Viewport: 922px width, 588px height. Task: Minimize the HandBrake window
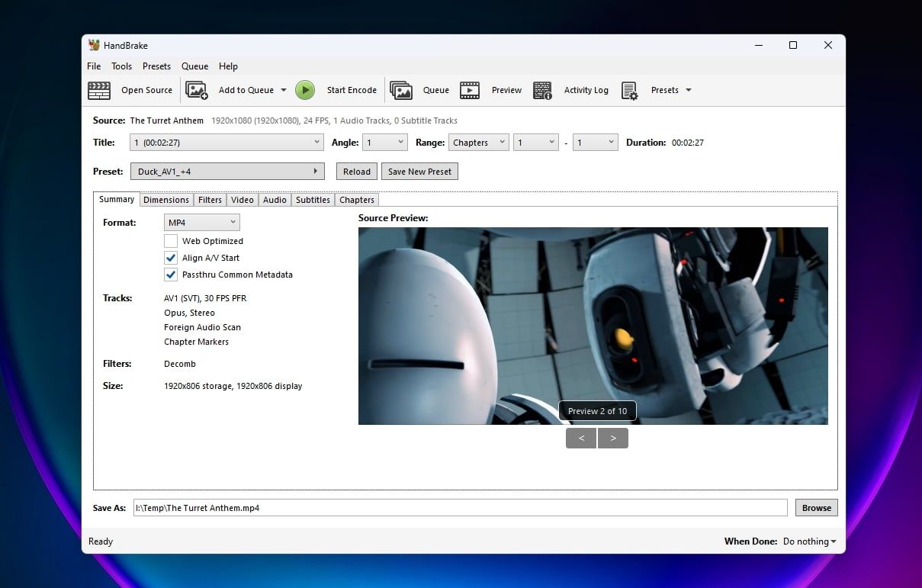tap(758, 45)
